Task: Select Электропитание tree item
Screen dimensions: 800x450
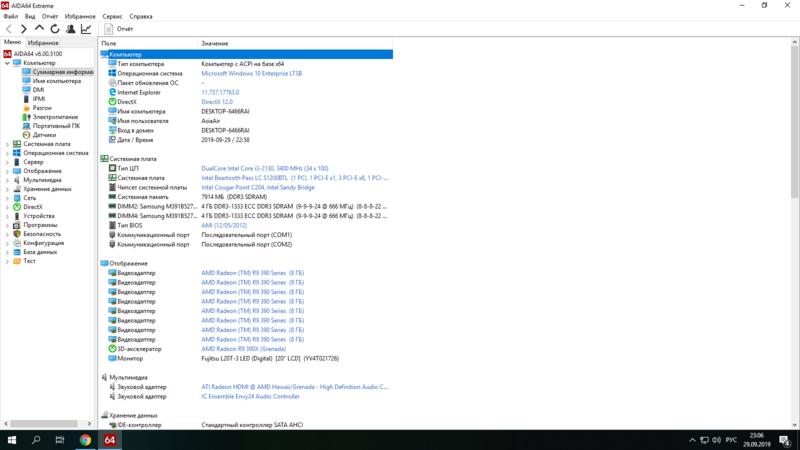Action: click(55, 117)
